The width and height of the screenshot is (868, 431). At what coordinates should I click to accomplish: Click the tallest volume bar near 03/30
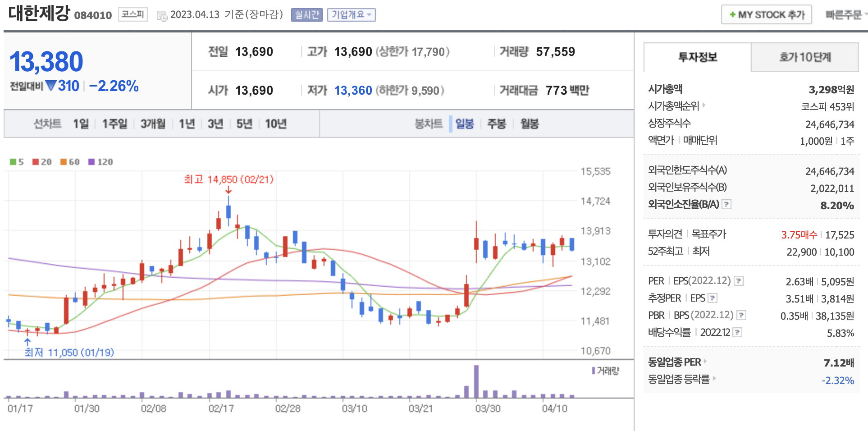click(x=476, y=381)
